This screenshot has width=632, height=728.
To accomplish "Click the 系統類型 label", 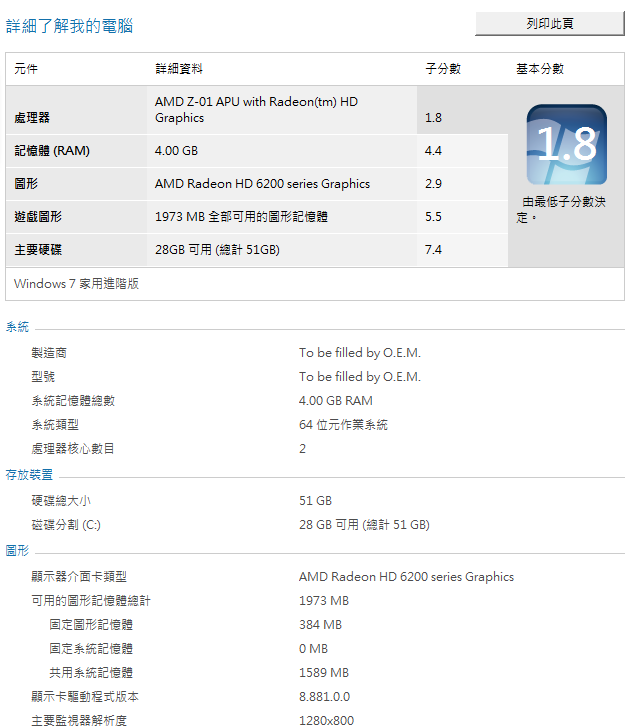I will click(55, 425).
